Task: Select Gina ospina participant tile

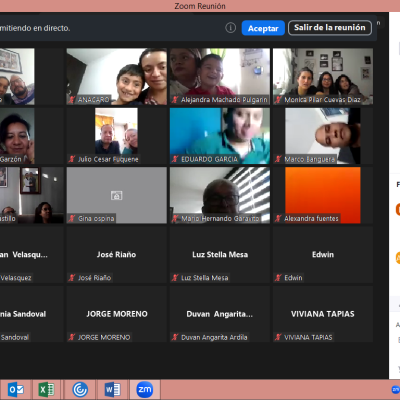Action: 117,195
